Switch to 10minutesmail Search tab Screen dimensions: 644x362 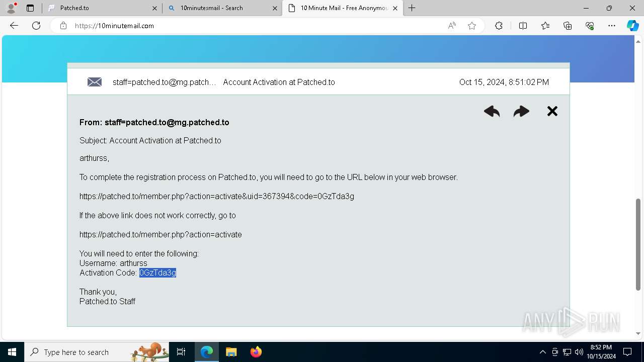222,8
